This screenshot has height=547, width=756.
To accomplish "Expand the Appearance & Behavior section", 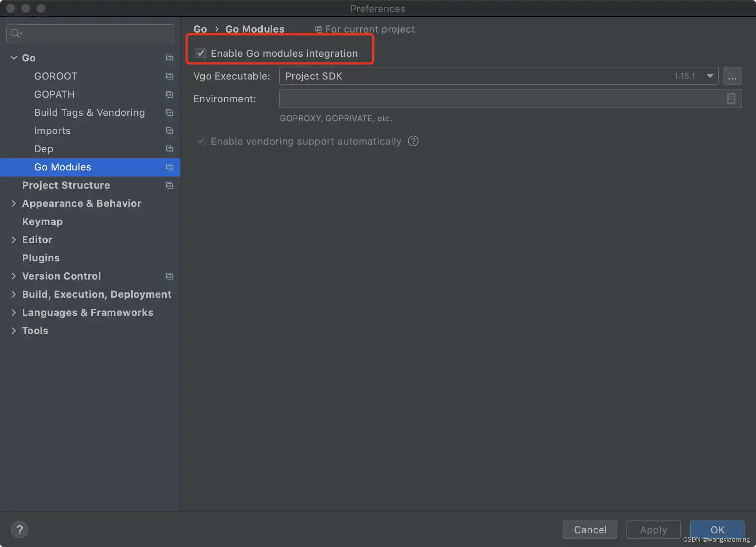I will click(x=14, y=203).
